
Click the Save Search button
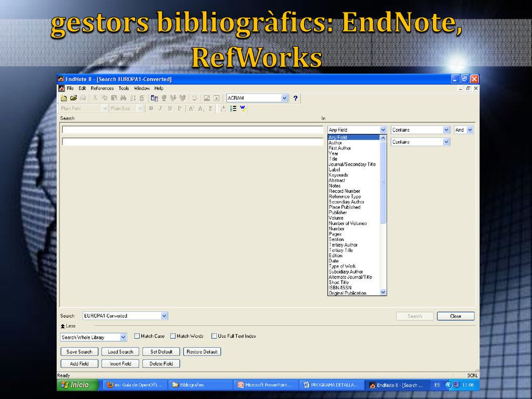coord(79,352)
